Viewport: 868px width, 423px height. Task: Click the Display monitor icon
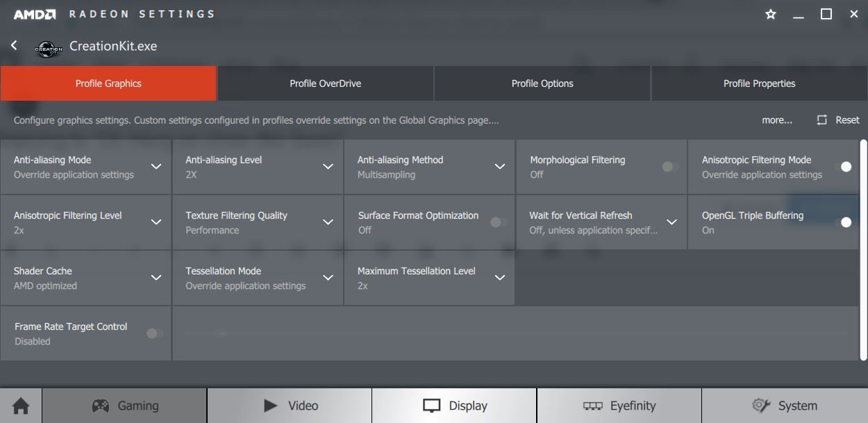coord(432,406)
